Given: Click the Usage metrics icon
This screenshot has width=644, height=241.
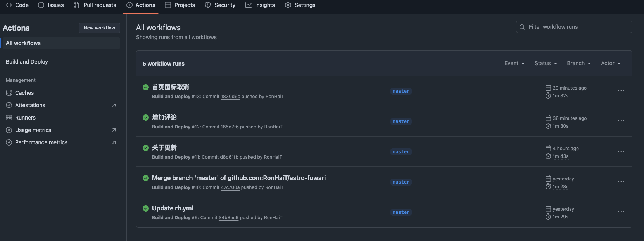Looking at the screenshot, I should (9, 130).
